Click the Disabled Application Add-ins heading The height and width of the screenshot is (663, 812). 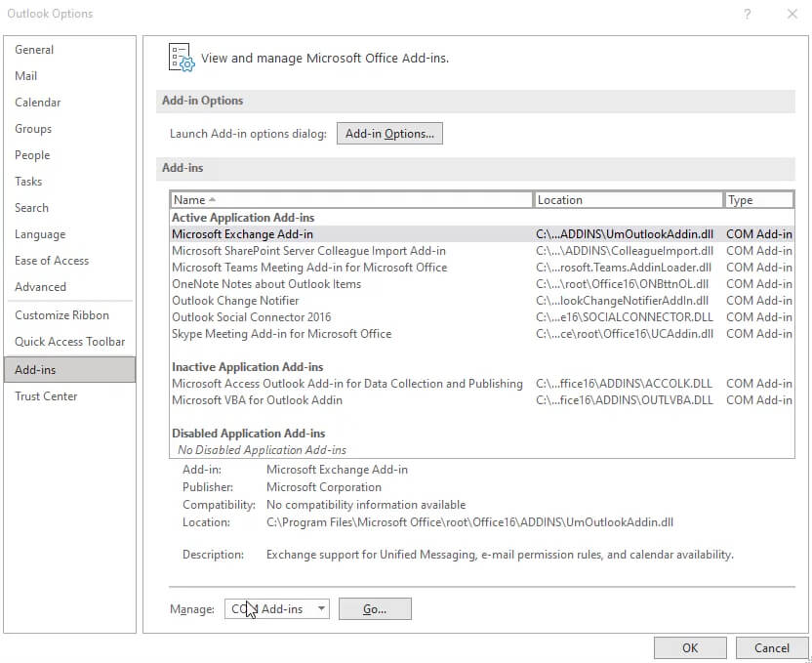tap(249, 434)
